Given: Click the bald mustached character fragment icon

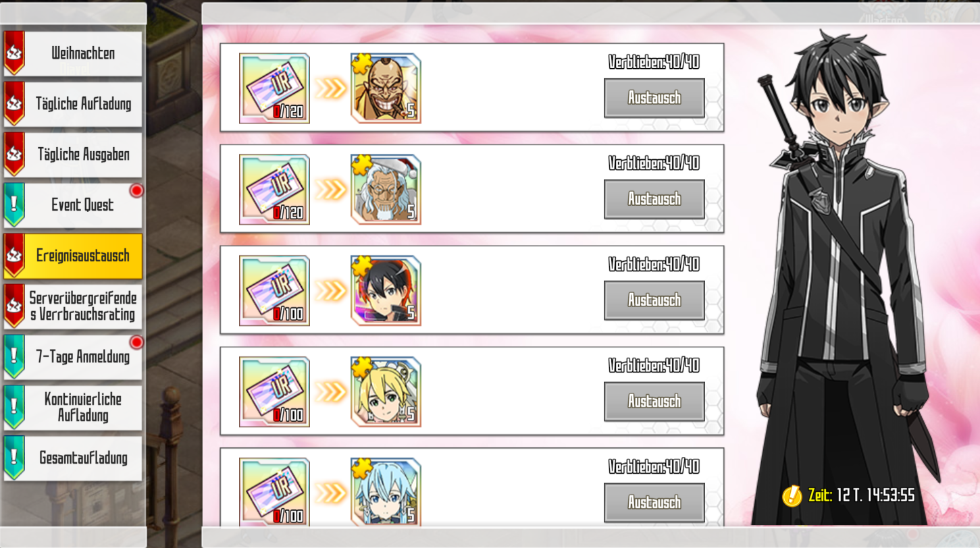Looking at the screenshot, I should [x=386, y=88].
